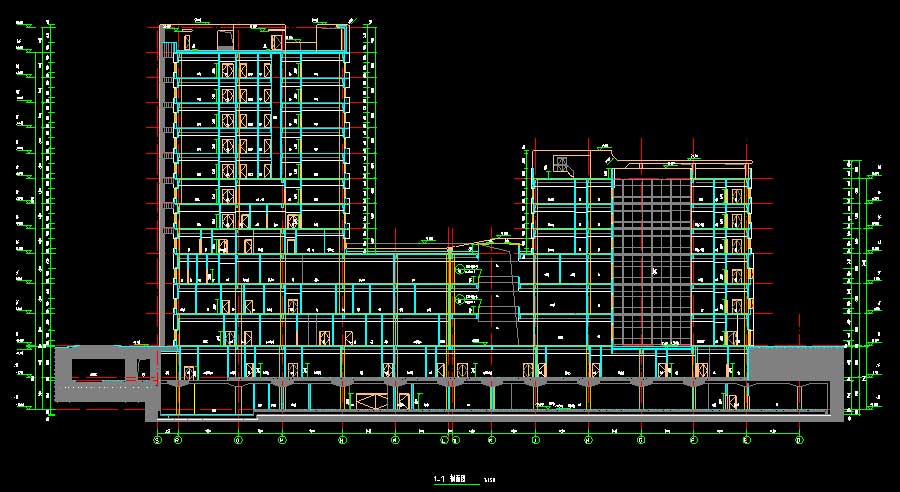Click the rightmost grid axis bubble
This screenshot has width=900, height=492.
798,439
